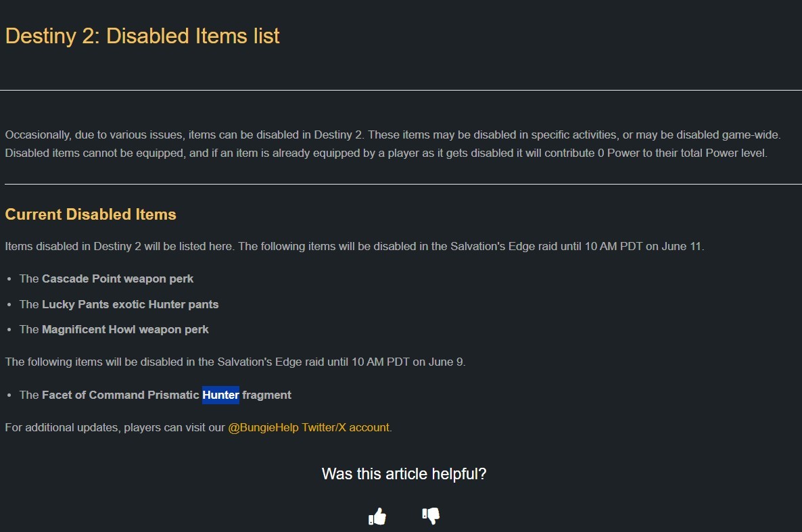The image size is (802, 532).
Task: Click the Lucky Pants exotic Hunter pants text
Action: pos(130,304)
